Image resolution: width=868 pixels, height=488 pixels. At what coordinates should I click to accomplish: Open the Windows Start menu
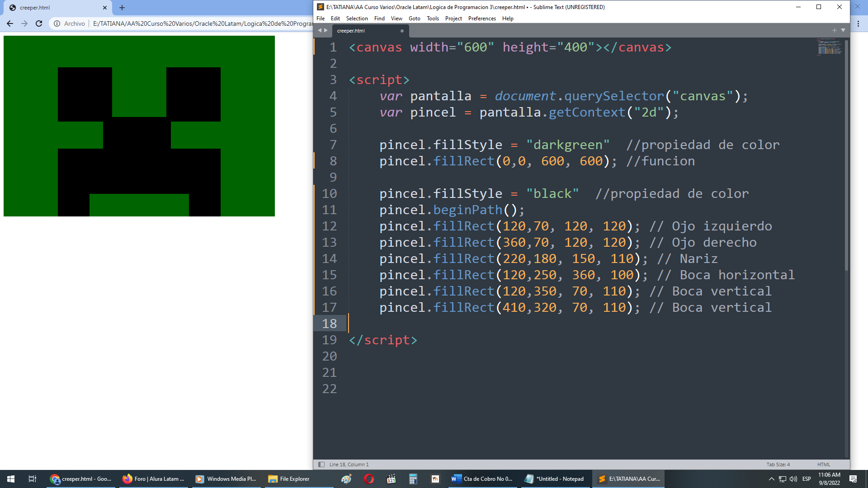pos(11,479)
